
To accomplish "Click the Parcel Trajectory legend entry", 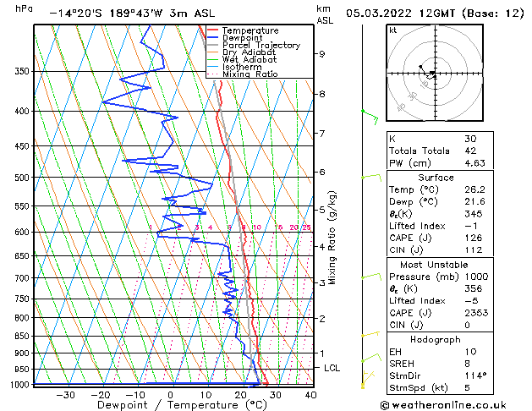I will click(261, 45).
